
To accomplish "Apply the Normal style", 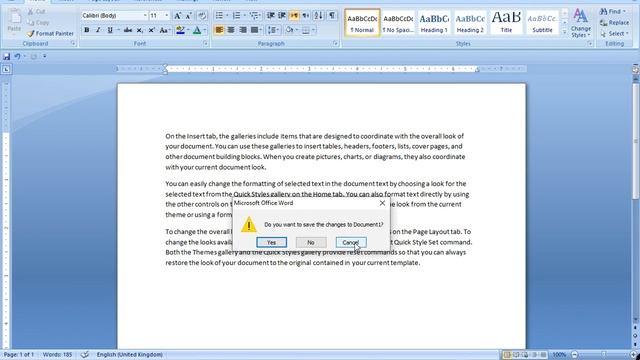I will pos(362,23).
